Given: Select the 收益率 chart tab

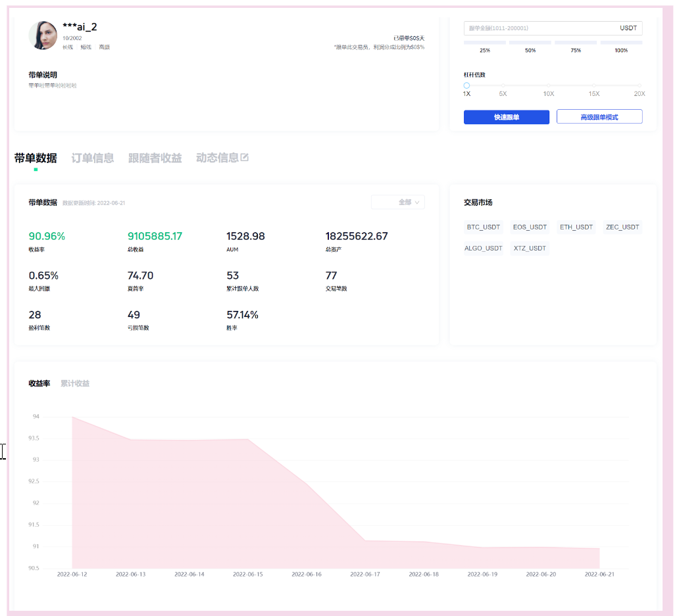Looking at the screenshot, I should (39, 383).
